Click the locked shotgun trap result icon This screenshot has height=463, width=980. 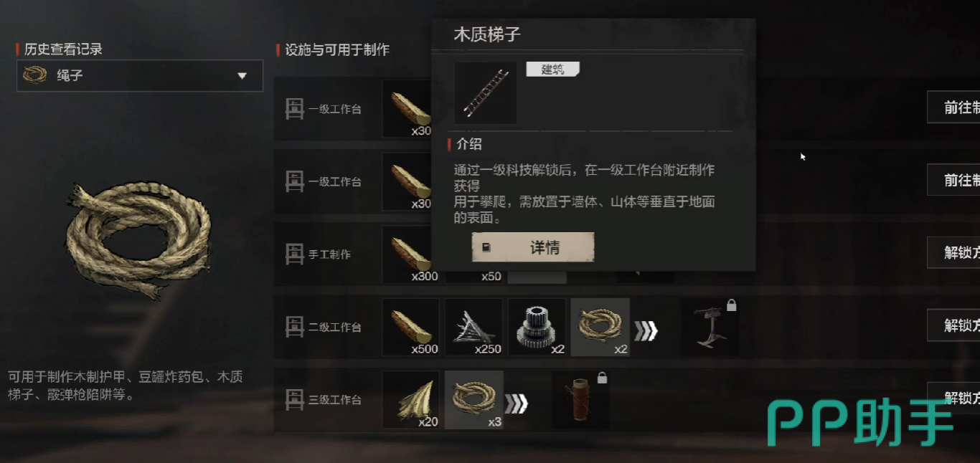pos(709,327)
